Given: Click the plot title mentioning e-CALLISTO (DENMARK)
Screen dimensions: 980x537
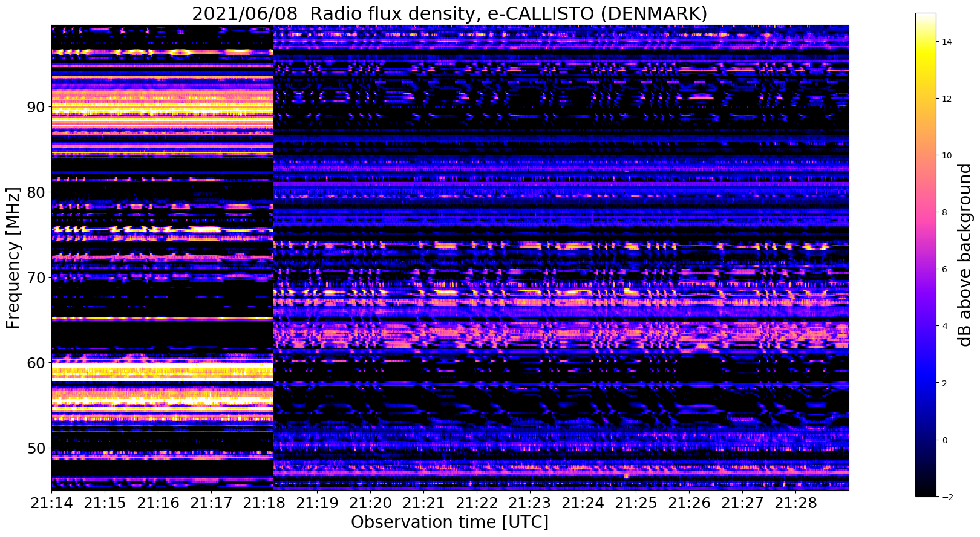Looking at the screenshot, I should (449, 13).
